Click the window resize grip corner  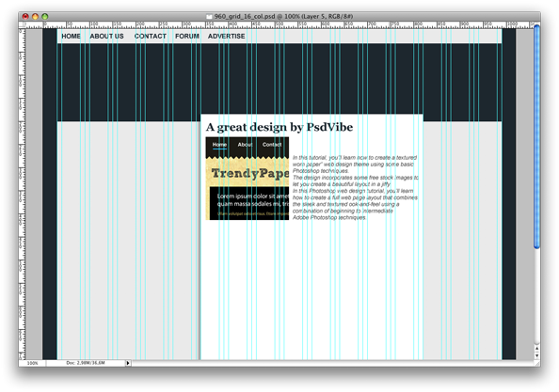point(537,363)
